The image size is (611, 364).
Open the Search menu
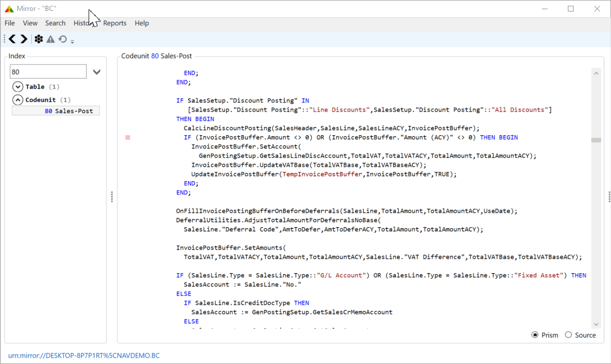[x=55, y=23]
